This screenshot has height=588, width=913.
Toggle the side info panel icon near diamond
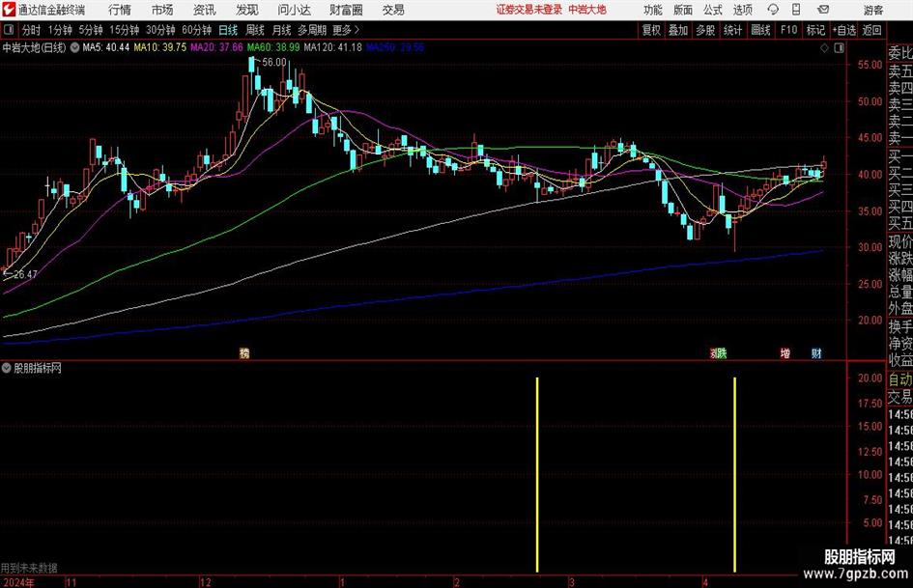839,48
